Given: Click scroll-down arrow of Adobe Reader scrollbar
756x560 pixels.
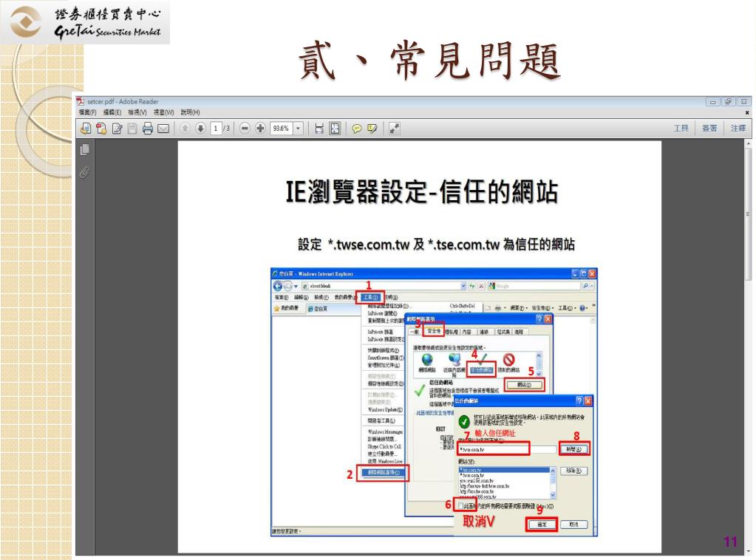Looking at the screenshot, I should [749, 551].
